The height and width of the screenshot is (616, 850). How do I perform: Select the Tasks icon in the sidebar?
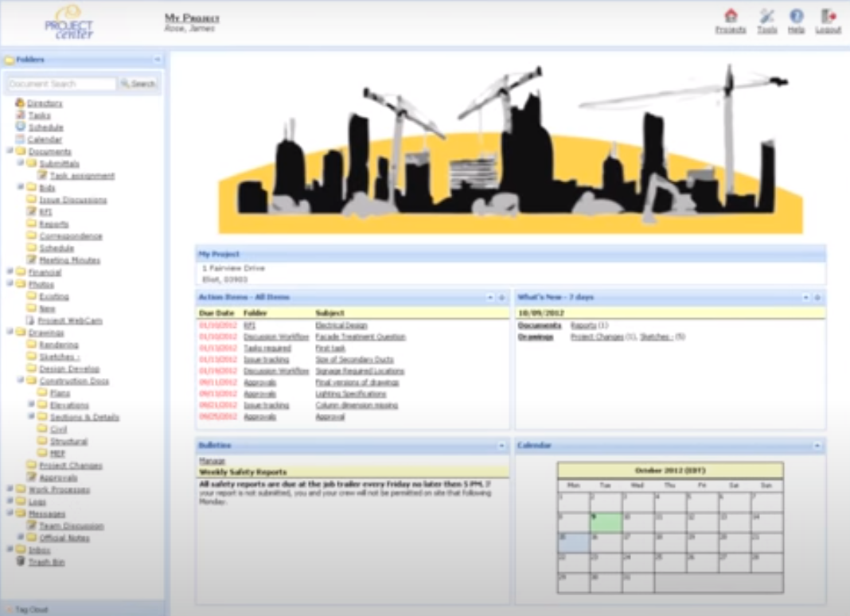pyautogui.click(x=21, y=115)
